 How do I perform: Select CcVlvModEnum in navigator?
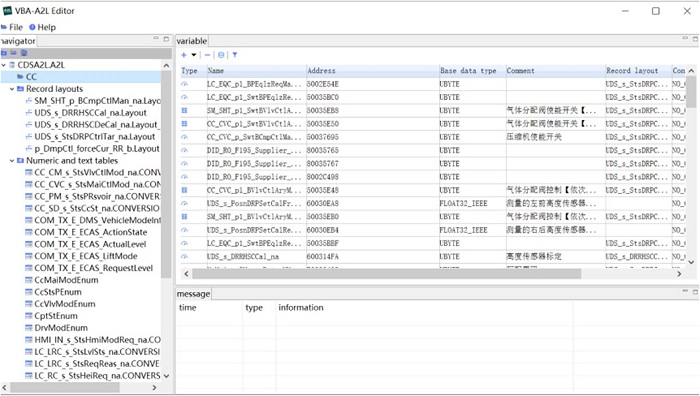coord(65,304)
